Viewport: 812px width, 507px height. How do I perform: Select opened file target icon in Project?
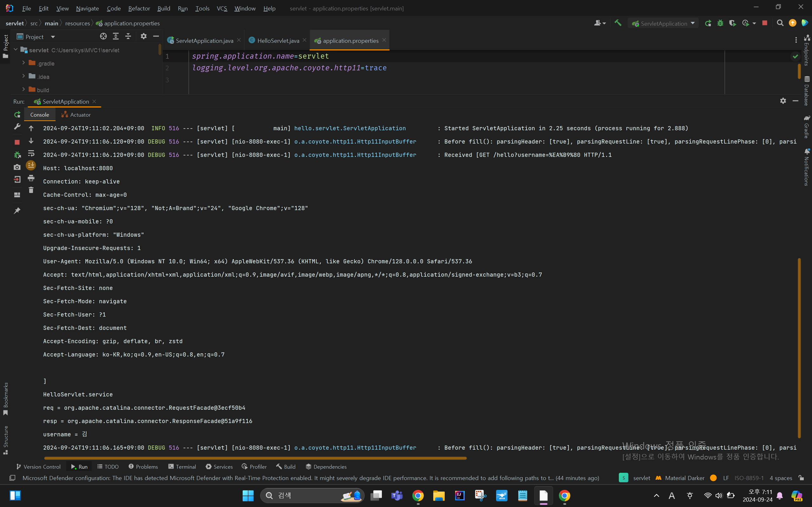pos(103,36)
